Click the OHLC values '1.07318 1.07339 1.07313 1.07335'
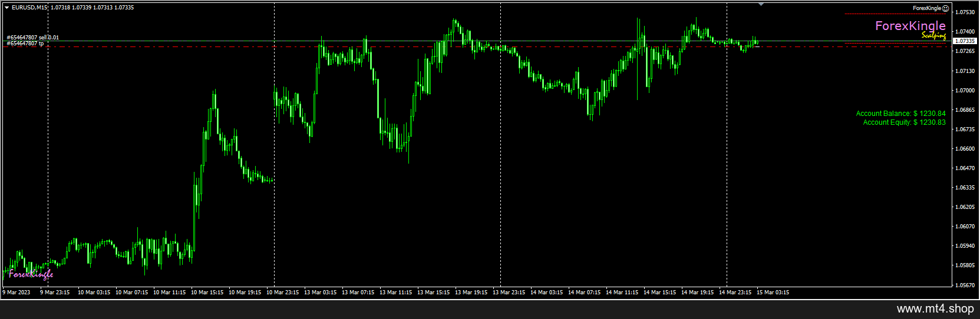The width and height of the screenshot is (980, 319). pos(92,8)
